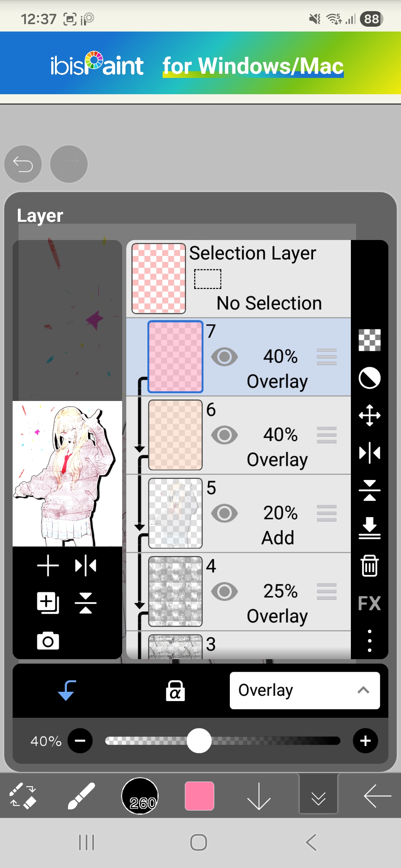Tap the FX filter icon
401x868 pixels.
click(369, 603)
